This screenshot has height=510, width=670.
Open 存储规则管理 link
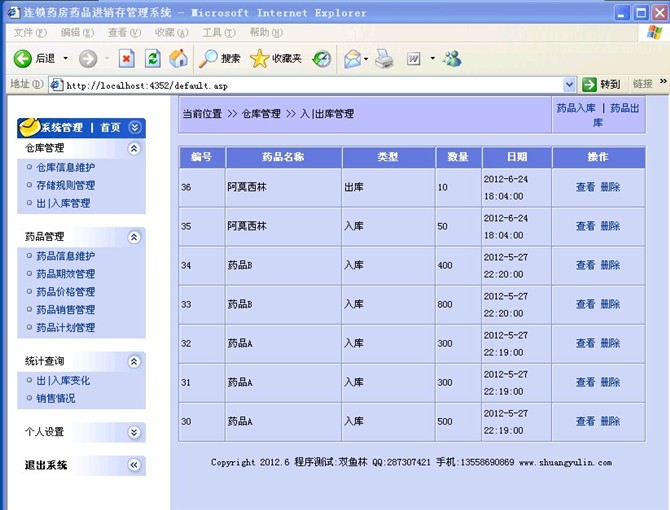[x=65, y=185]
